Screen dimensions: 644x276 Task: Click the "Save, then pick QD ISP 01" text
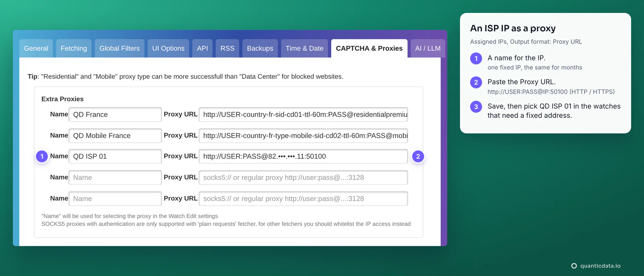[x=554, y=111]
